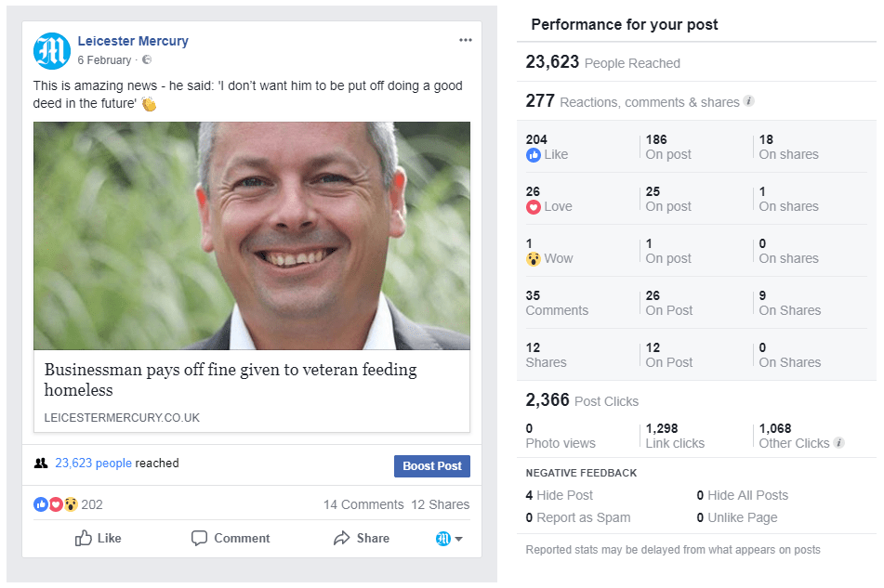The image size is (884, 588).
Task: Click info icon next to Other Clicks
Action: 839,443
